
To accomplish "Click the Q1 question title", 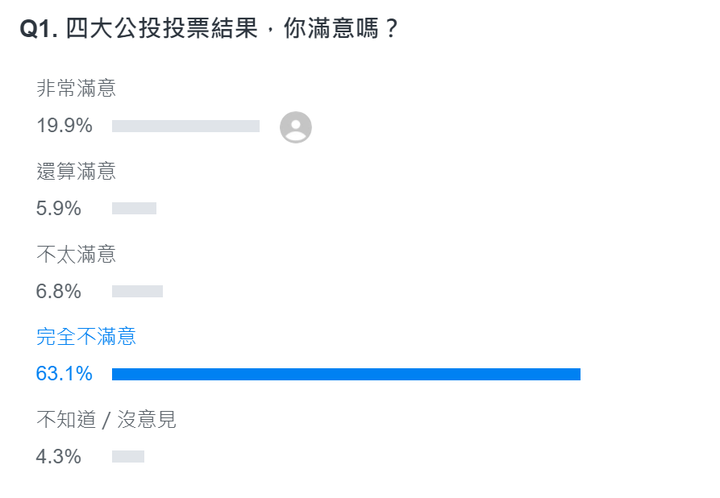I will (209, 28).
